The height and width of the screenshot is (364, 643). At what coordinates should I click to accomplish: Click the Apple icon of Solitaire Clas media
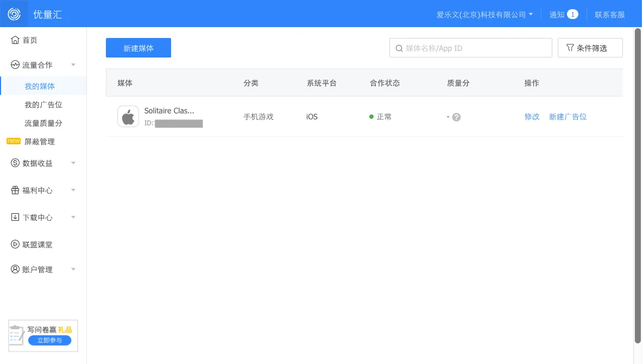pyautogui.click(x=128, y=116)
